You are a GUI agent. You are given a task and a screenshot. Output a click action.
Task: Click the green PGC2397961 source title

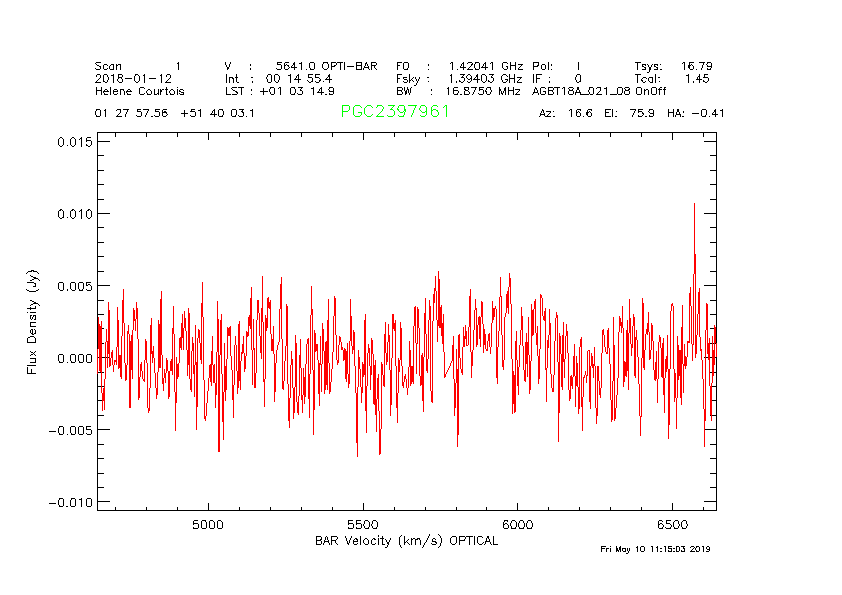(x=395, y=112)
